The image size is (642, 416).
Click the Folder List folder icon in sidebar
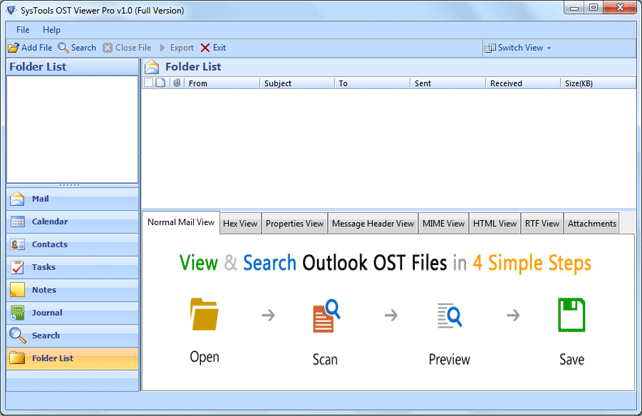coord(17,358)
